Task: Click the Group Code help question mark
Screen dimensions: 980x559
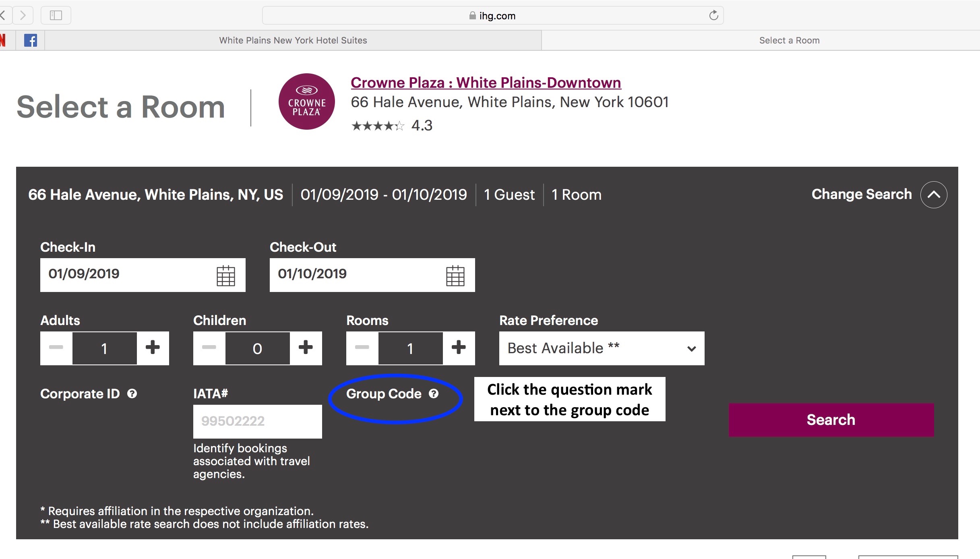Action: (x=434, y=393)
